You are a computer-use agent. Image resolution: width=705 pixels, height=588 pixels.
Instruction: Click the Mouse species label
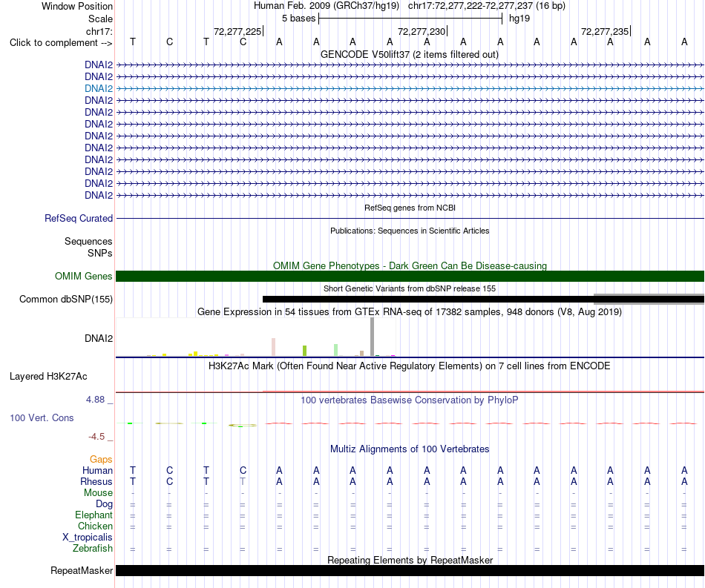pos(98,493)
